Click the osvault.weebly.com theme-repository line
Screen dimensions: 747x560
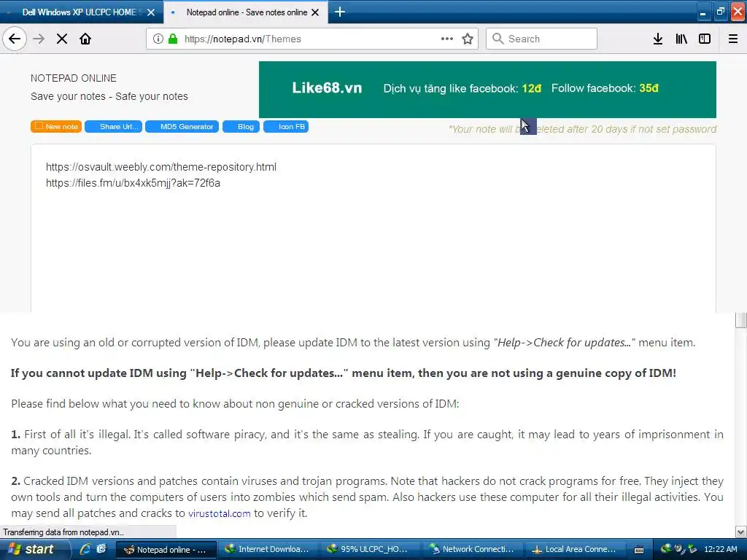161,167
